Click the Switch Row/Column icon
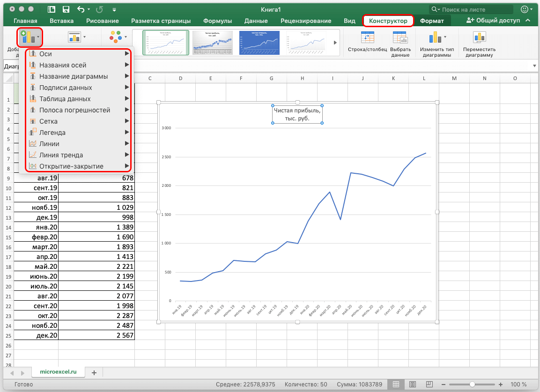The image size is (540, 392). 368,37
